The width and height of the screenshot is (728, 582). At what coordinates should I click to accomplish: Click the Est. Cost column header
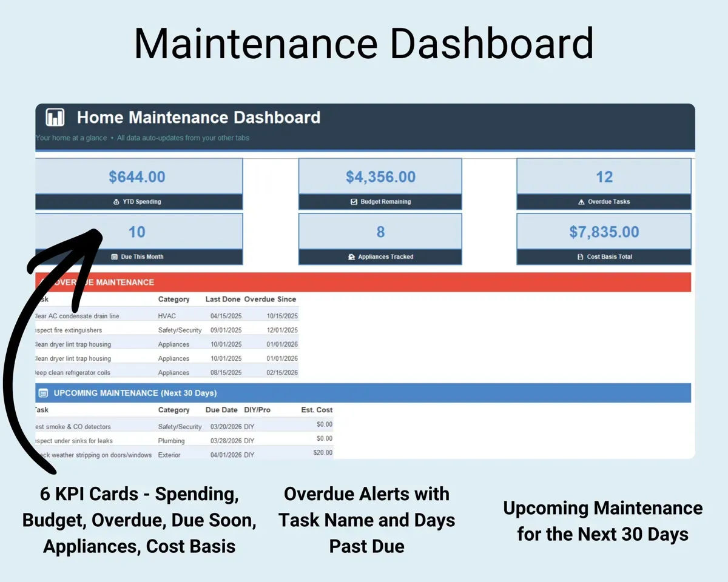click(x=317, y=410)
